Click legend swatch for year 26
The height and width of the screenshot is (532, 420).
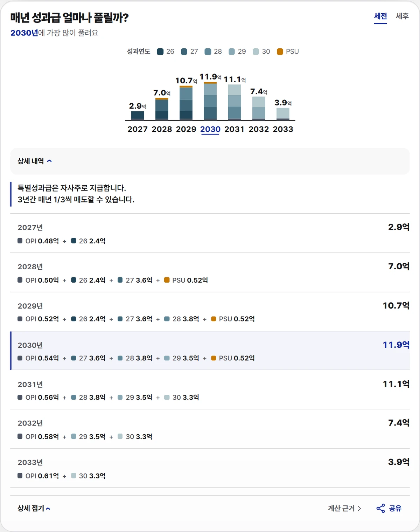[160, 51]
